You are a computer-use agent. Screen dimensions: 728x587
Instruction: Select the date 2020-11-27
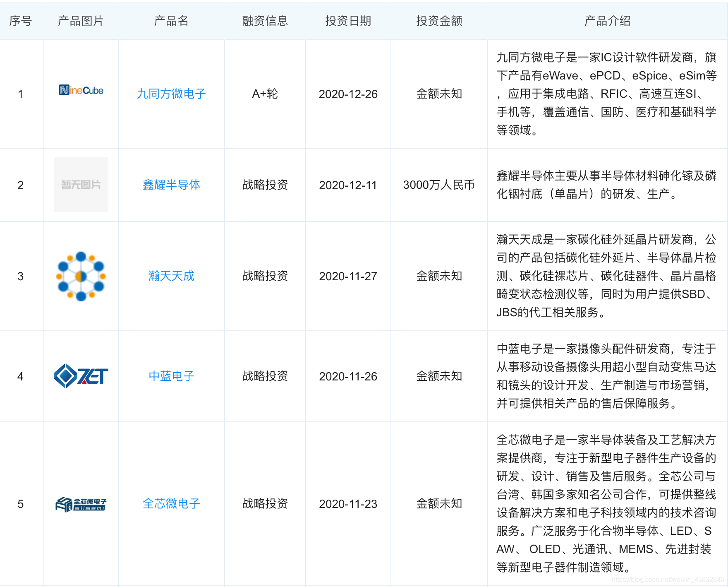pyautogui.click(x=348, y=276)
